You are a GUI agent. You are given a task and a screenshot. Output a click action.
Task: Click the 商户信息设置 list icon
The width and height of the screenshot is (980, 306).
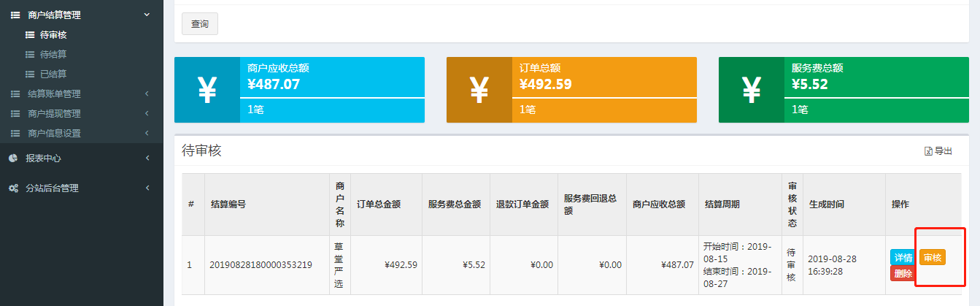coord(15,133)
